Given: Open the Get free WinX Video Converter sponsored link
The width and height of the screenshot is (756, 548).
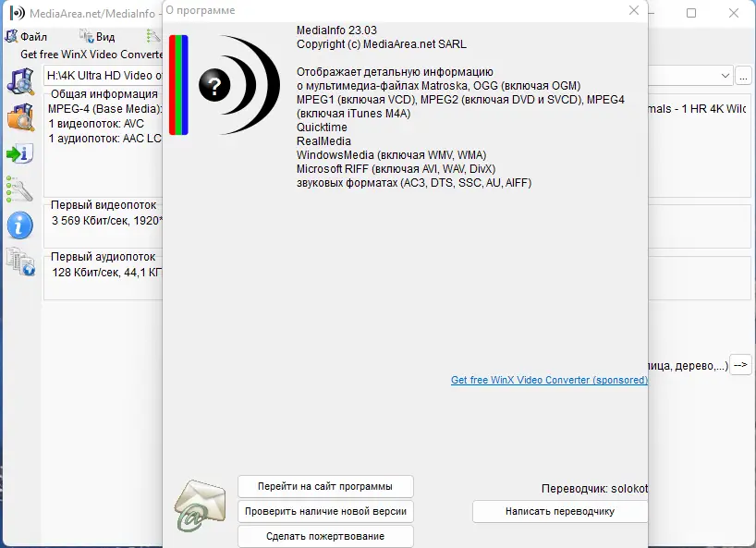Looking at the screenshot, I should [x=549, y=380].
